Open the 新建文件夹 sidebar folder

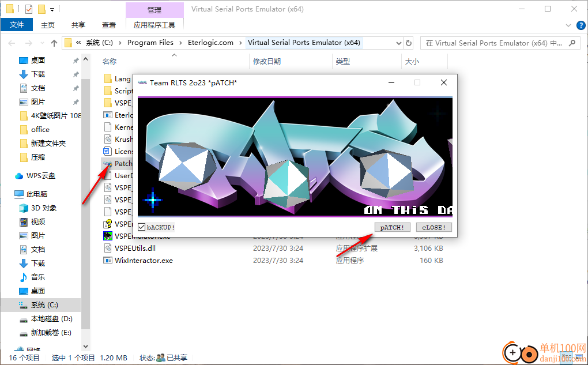pos(48,144)
